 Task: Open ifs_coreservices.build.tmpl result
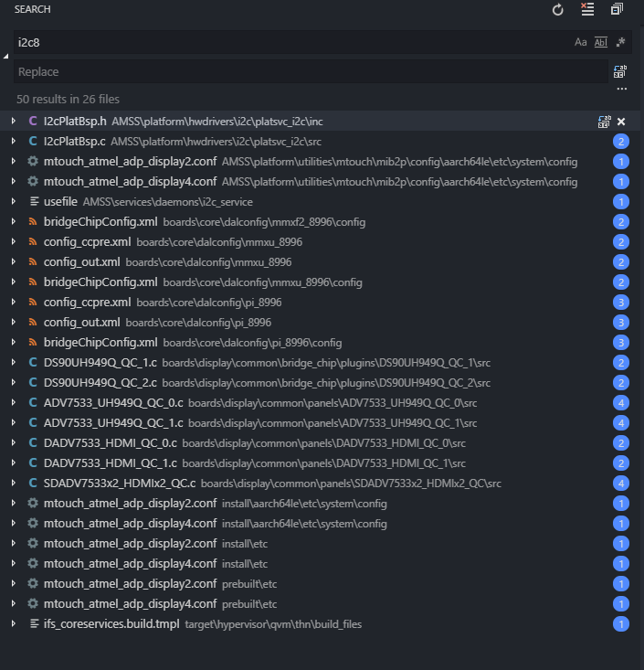pos(111,623)
